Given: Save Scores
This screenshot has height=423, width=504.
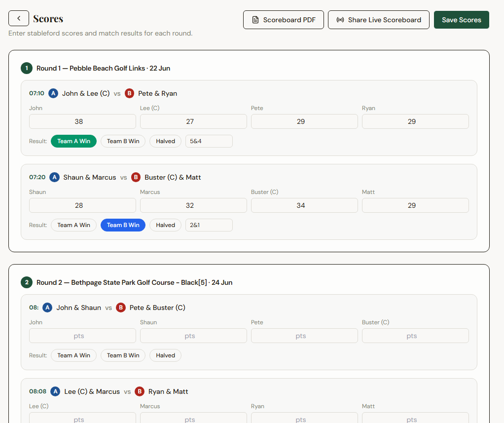Looking at the screenshot, I should 461,20.
